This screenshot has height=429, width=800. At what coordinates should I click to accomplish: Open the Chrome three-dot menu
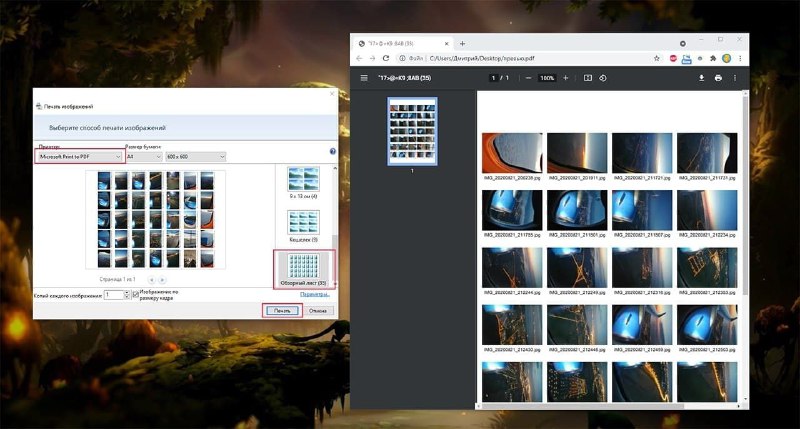click(x=740, y=58)
